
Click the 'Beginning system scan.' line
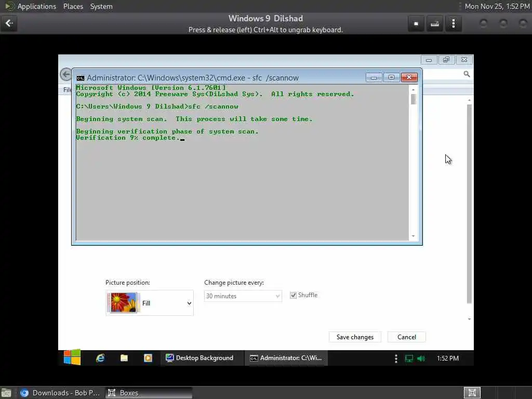[122, 119]
